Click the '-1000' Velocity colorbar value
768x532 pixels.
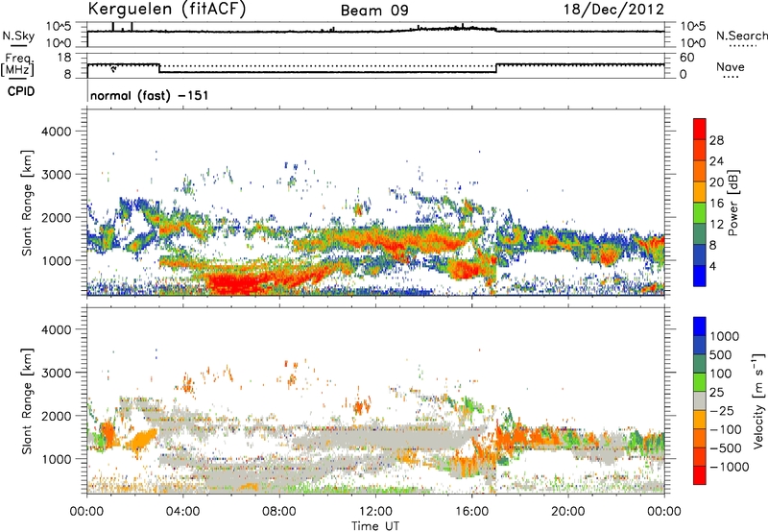[x=730, y=467]
